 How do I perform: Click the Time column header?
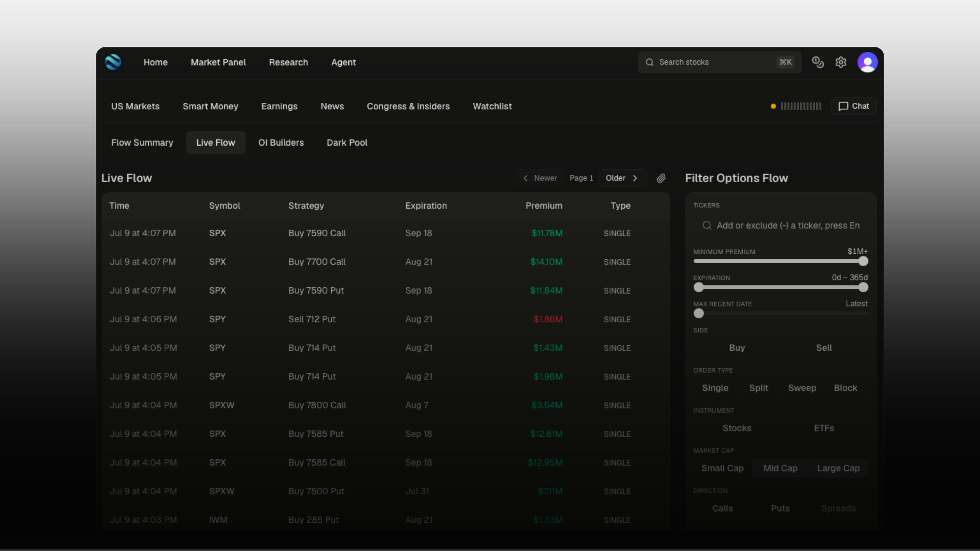[x=119, y=206]
